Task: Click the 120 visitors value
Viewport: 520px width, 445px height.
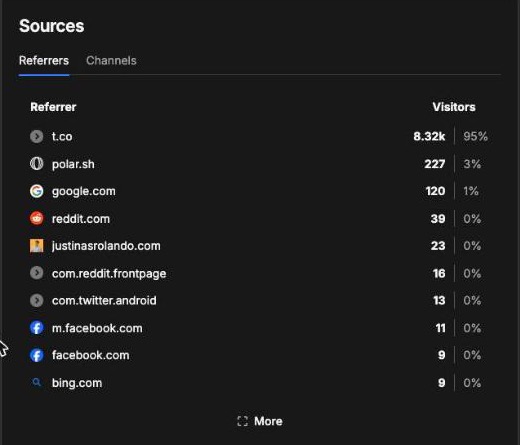Action: click(x=435, y=191)
